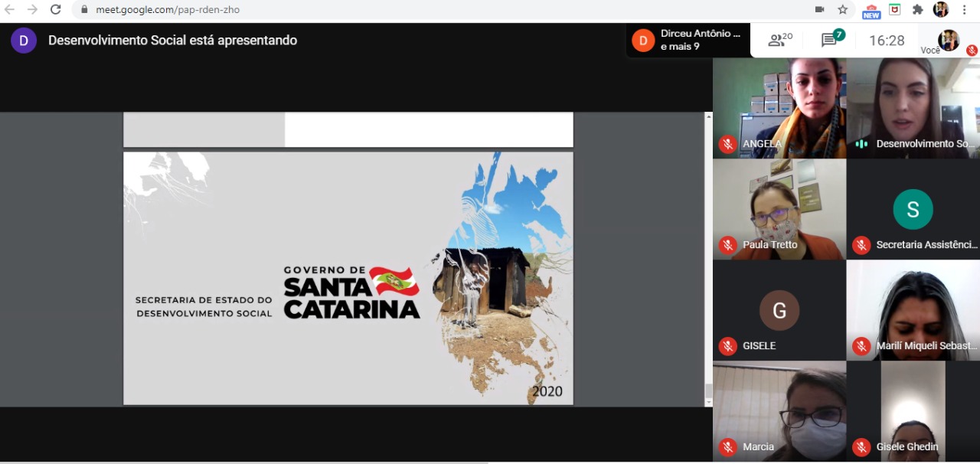Image resolution: width=980 pixels, height=464 pixels.
Task: Click the muted mic icon on ANGELA
Action: 728,144
